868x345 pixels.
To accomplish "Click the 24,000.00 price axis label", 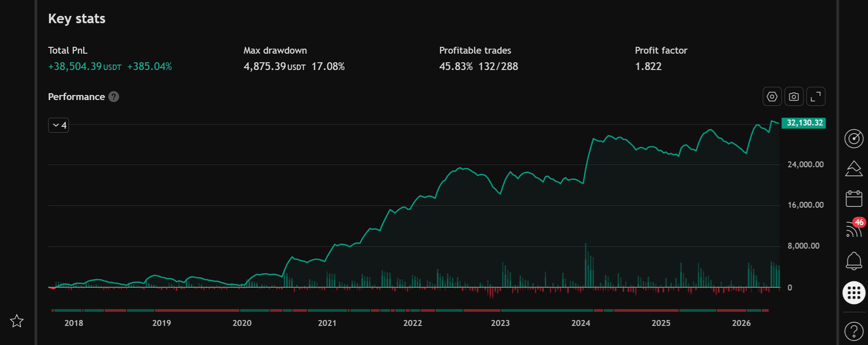I will click(x=805, y=165).
